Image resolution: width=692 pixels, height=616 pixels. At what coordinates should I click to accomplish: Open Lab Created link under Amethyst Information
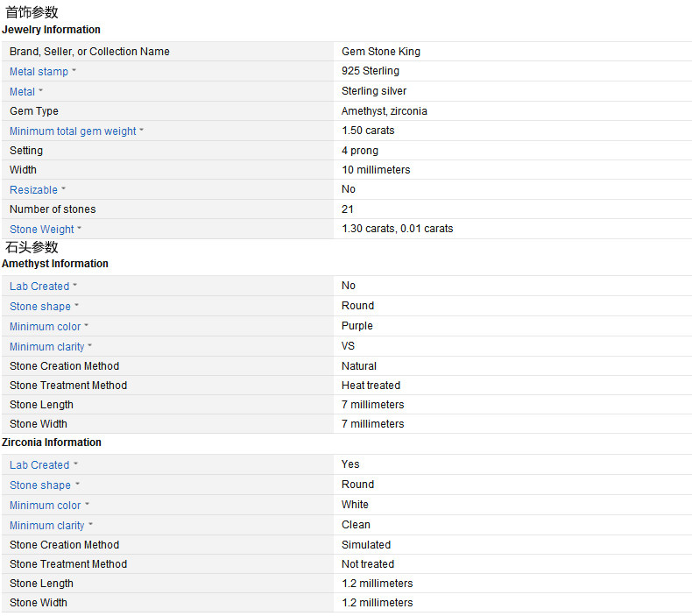point(39,287)
